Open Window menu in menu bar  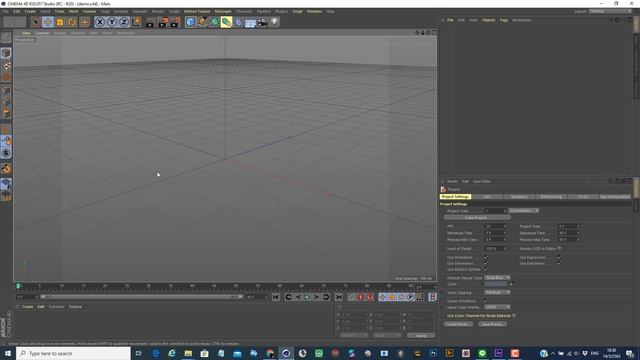point(314,11)
